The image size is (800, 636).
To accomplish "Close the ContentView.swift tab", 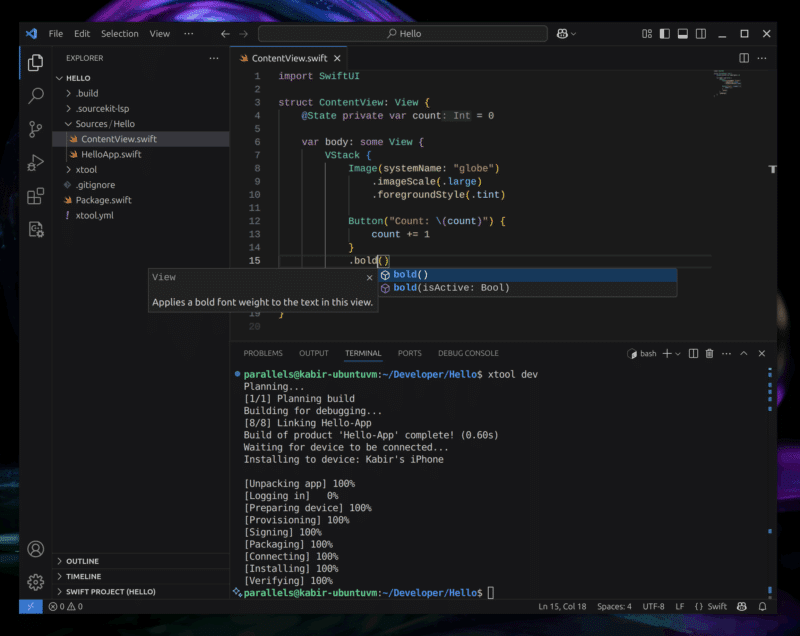I will 337,59.
